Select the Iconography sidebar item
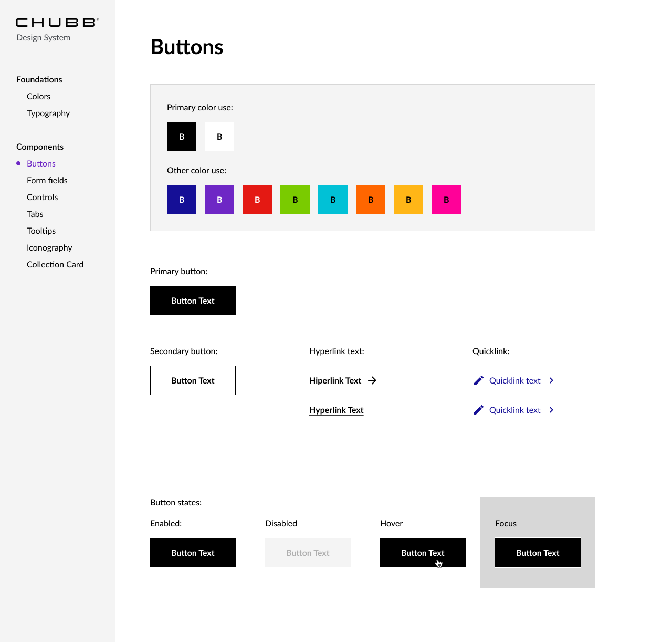672x642 pixels. 49,247
